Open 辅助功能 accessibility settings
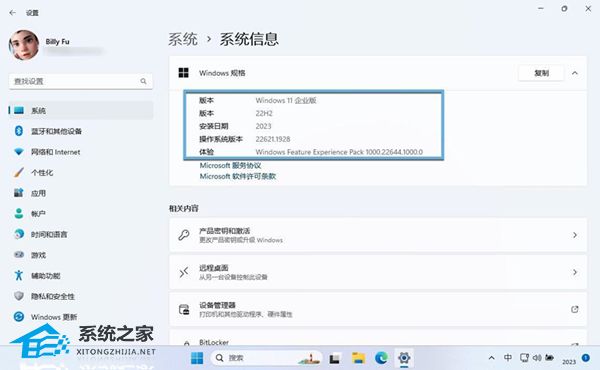This screenshot has height=370, width=600. (x=80, y=275)
